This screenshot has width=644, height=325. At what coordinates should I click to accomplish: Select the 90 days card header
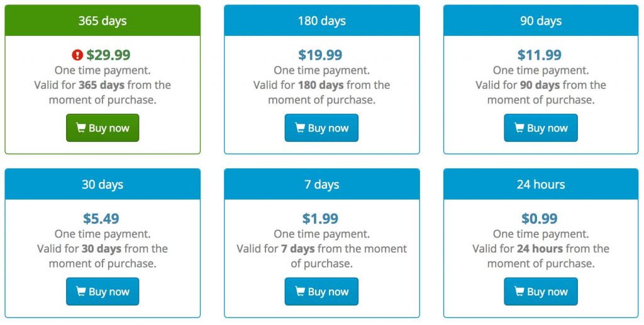pyautogui.click(x=541, y=21)
